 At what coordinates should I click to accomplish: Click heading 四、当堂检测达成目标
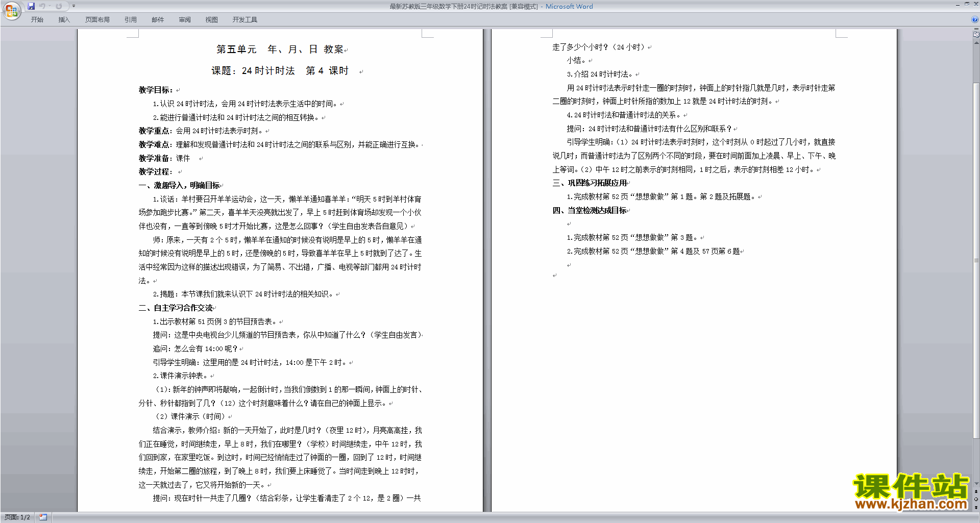click(590, 210)
